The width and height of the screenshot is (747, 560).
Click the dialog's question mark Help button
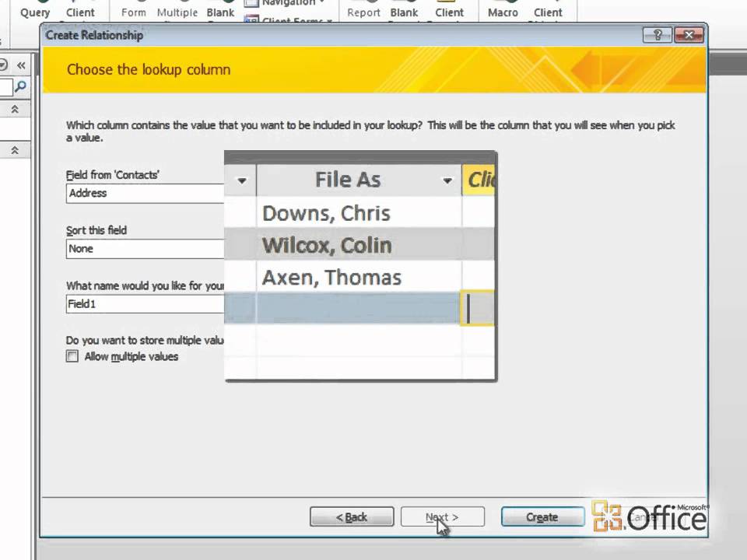click(x=657, y=35)
